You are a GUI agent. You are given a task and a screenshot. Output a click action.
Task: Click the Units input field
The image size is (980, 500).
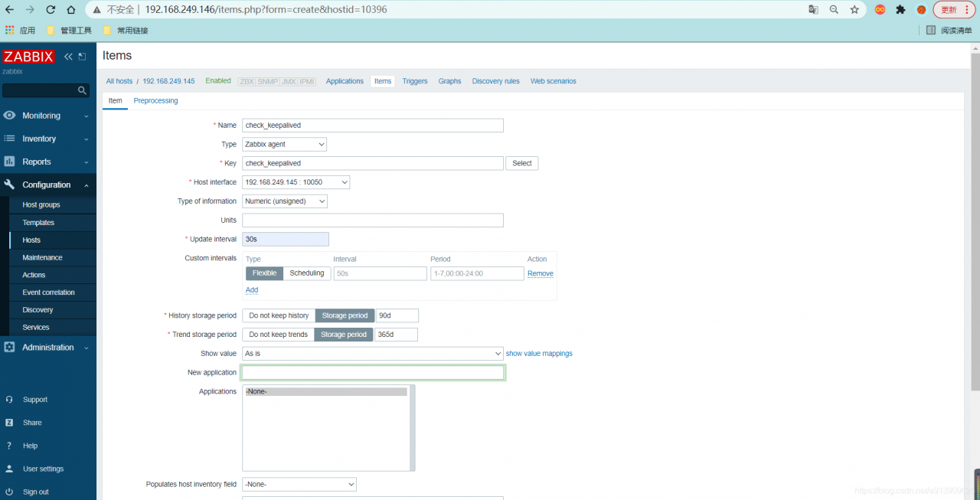(373, 221)
